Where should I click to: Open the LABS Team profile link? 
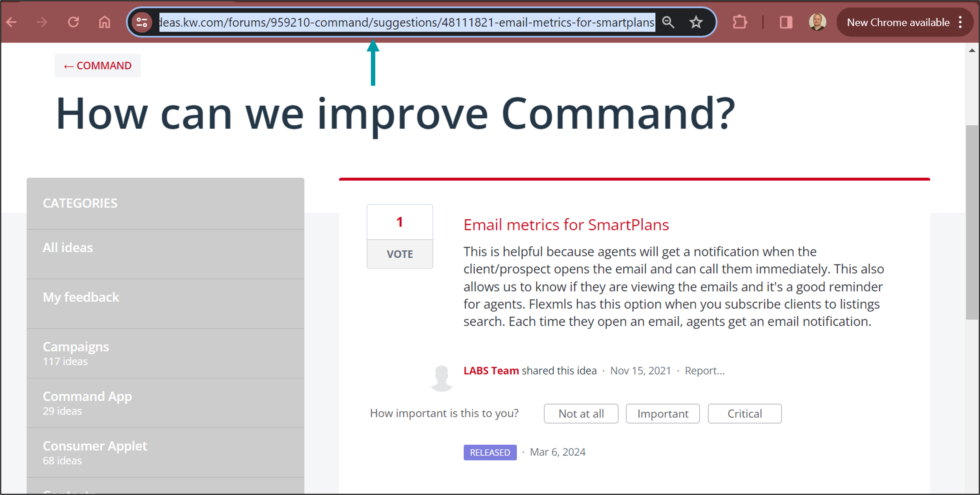click(x=491, y=370)
